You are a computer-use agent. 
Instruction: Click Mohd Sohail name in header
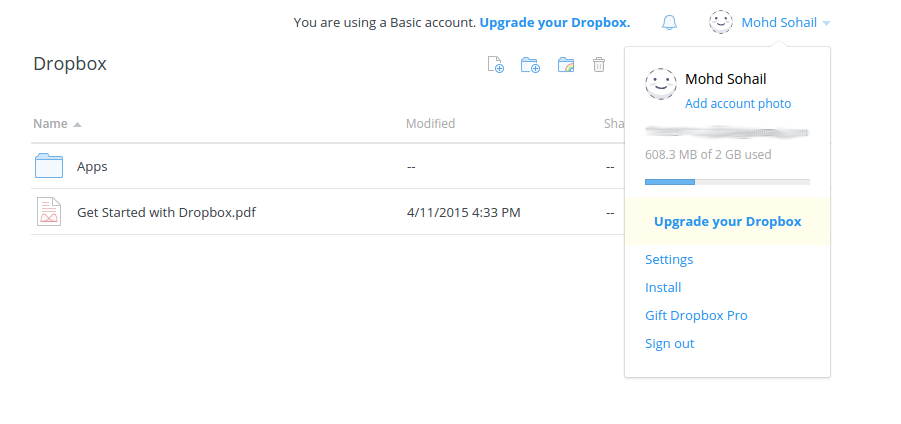pyautogui.click(x=779, y=22)
